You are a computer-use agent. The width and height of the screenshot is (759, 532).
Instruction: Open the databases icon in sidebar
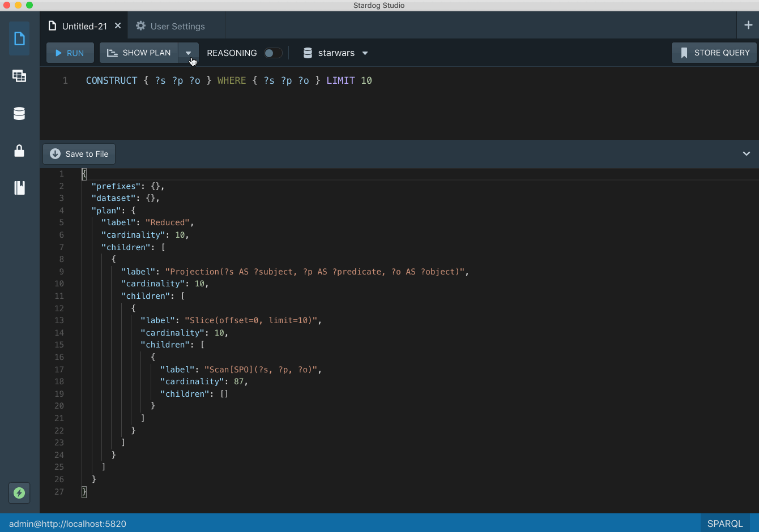point(19,114)
